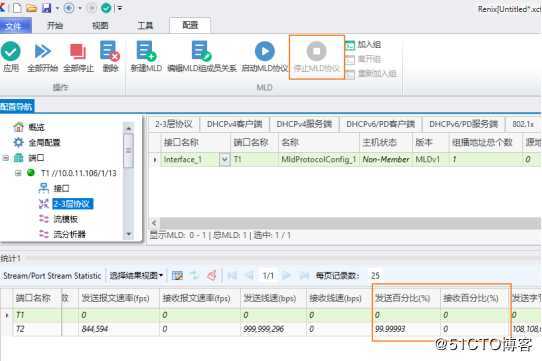The width and height of the screenshot is (542, 361).
Task: Select 接口 under T1 in tree
Action: pos(62,188)
